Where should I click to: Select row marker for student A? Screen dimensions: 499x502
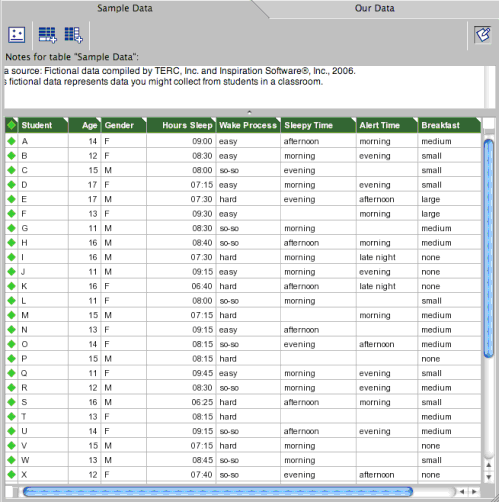pyautogui.click(x=11, y=141)
